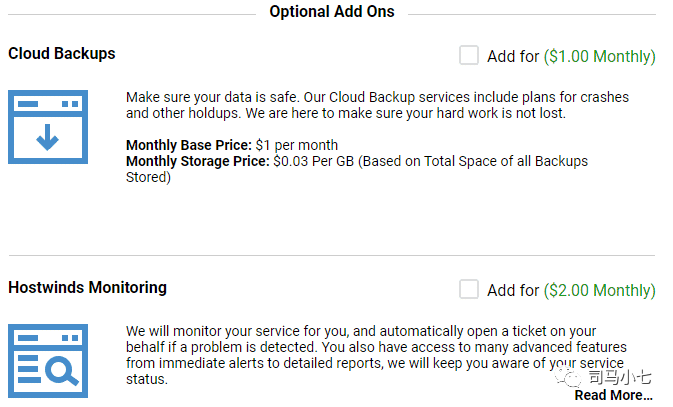The width and height of the screenshot is (673, 407).
Task: Enable the Cloud Backups add-on checkbox
Action: [x=469, y=55]
